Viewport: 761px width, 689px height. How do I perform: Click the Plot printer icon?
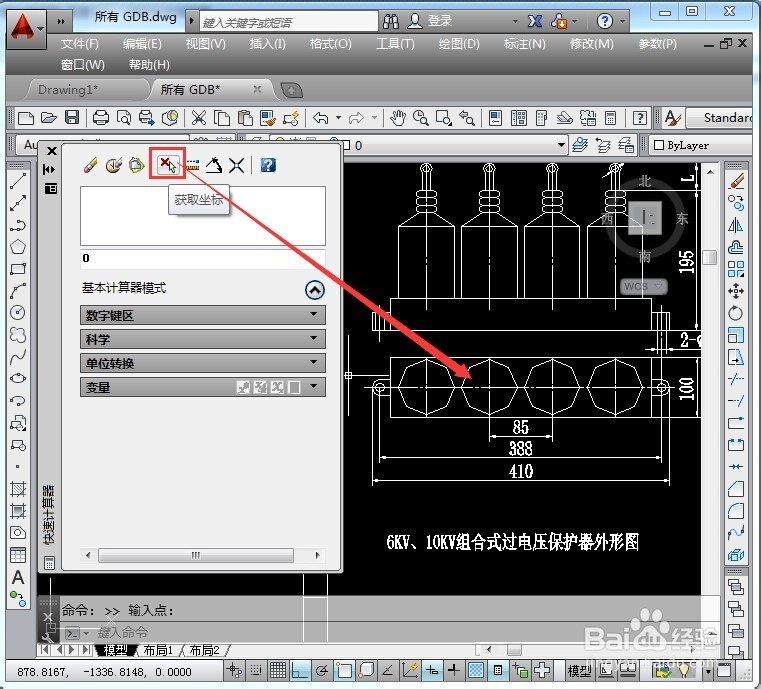[101, 117]
